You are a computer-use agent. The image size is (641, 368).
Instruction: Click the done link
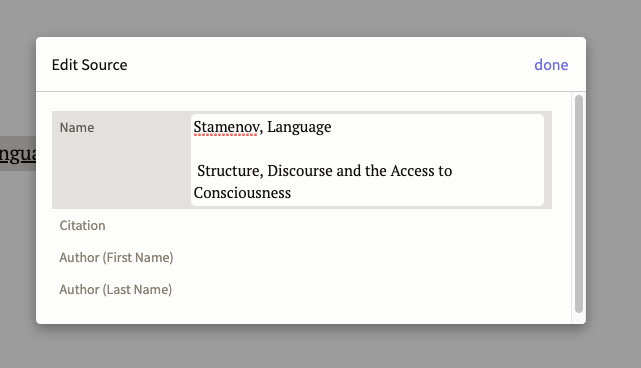point(551,65)
